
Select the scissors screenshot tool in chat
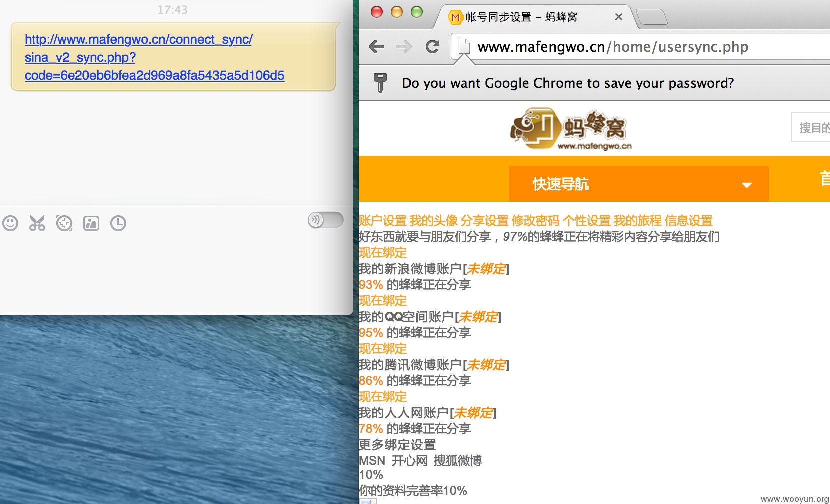[37, 223]
